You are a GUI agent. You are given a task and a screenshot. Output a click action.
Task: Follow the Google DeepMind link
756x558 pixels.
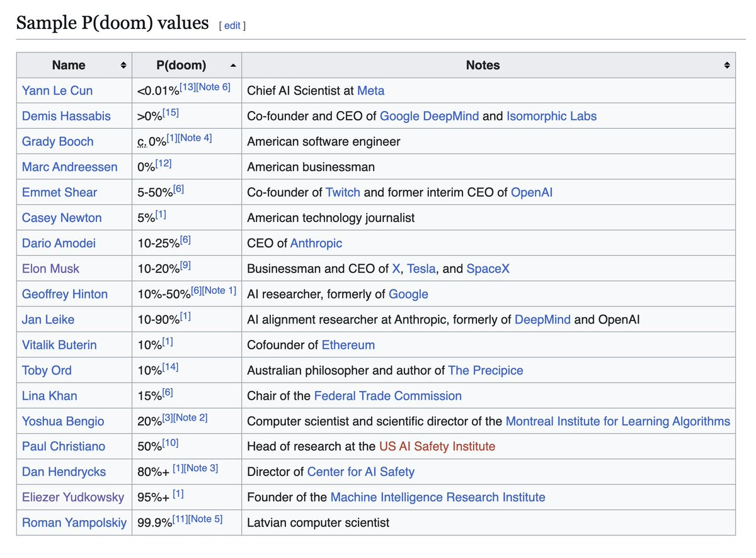(430, 116)
